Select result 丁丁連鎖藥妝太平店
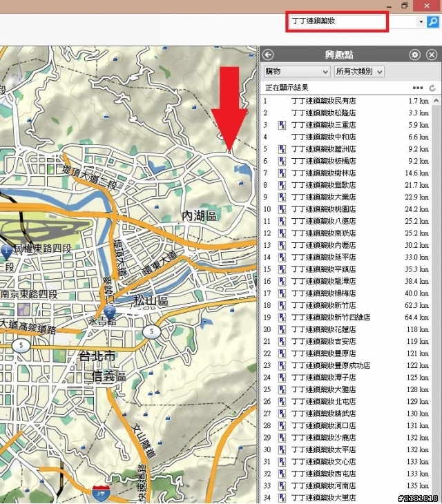Viewport: 442px width, 504px height. tap(345, 449)
